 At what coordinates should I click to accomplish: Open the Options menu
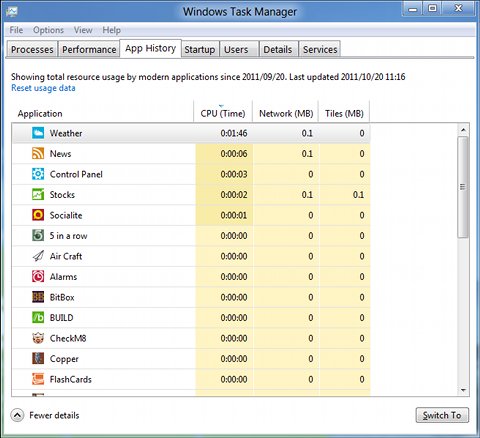pyautogui.click(x=48, y=30)
